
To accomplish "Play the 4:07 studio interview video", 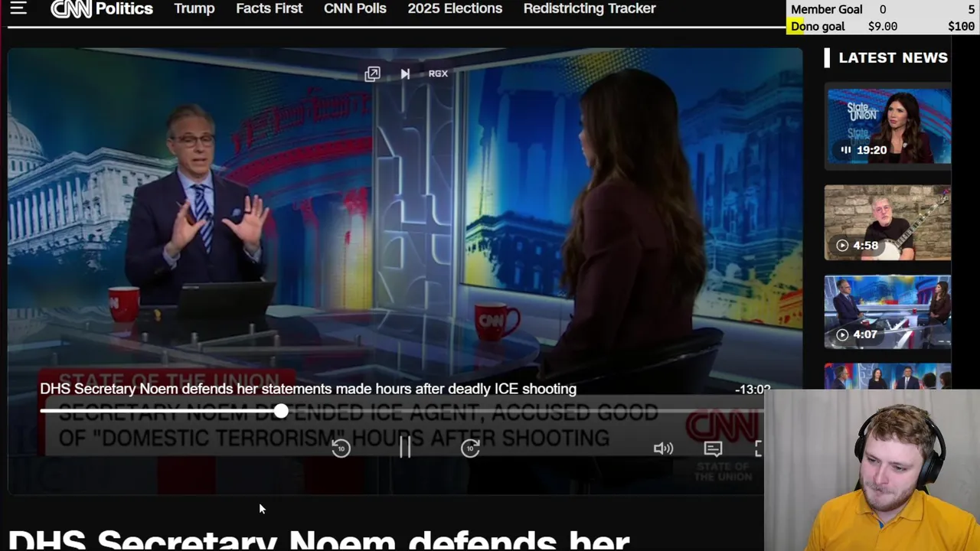I will pos(887,311).
